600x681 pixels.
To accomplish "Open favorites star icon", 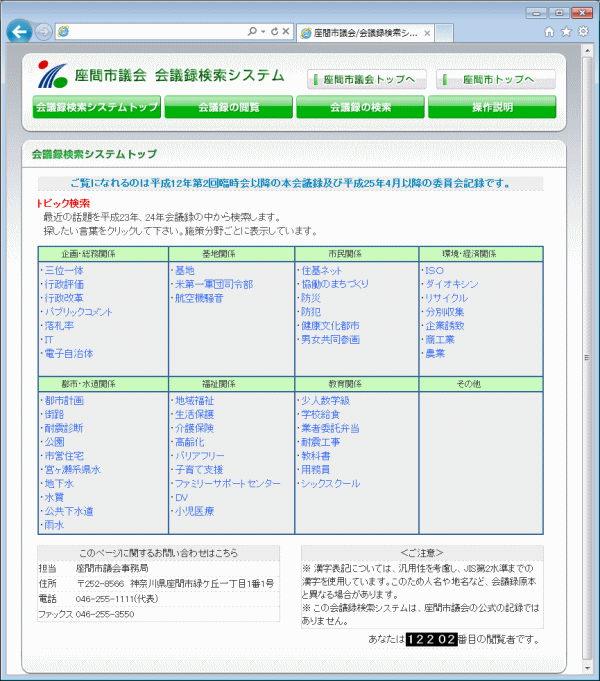I will click(x=566, y=32).
